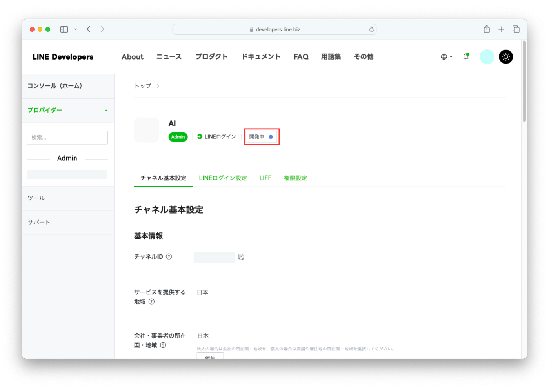549x392 pixels.
Task: Go forward with the browser forward arrow
Action: point(102,29)
